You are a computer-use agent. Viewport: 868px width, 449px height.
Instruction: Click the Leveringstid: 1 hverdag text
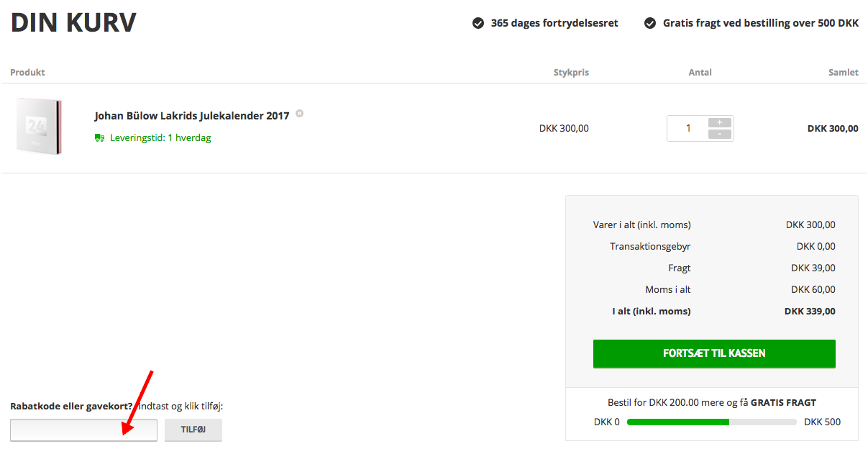coord(160,137)
